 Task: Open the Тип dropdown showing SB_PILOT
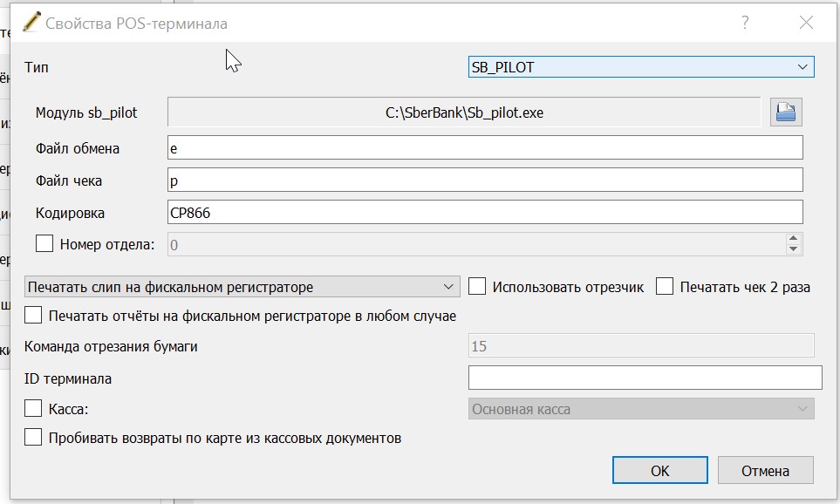[641, 67]
